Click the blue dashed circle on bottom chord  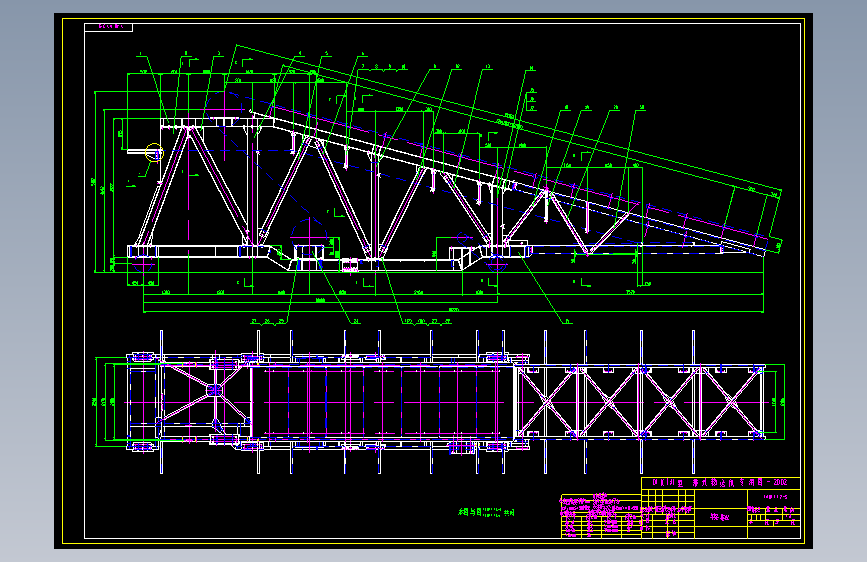(310, 237)
